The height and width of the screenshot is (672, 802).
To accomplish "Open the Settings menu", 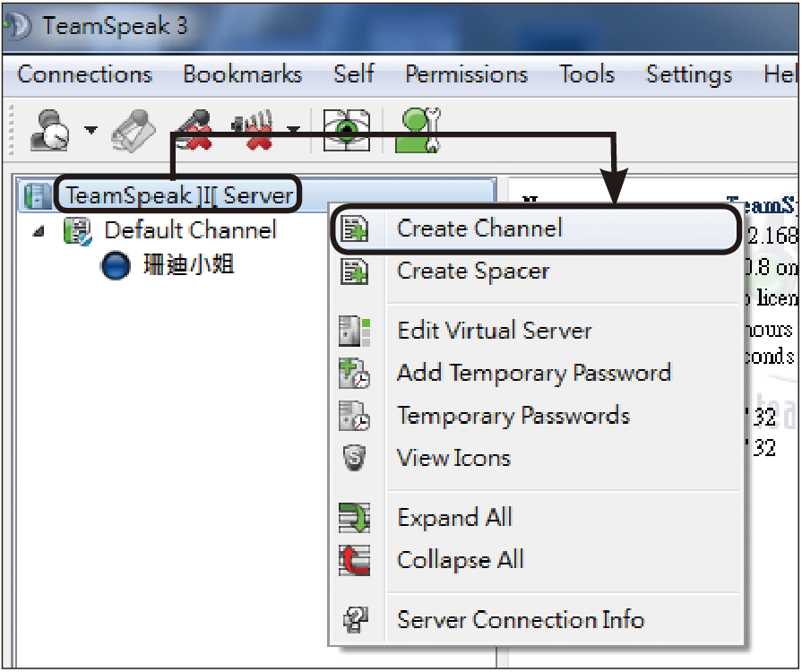I will (x=689, y=75).
